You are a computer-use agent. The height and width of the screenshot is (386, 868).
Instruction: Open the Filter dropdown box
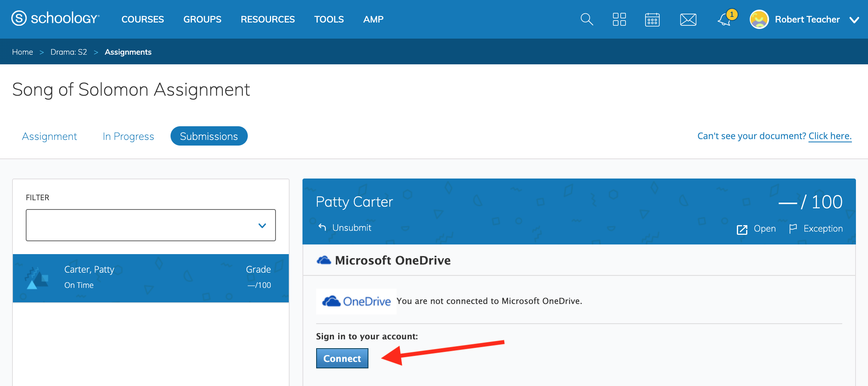(150, 225)
